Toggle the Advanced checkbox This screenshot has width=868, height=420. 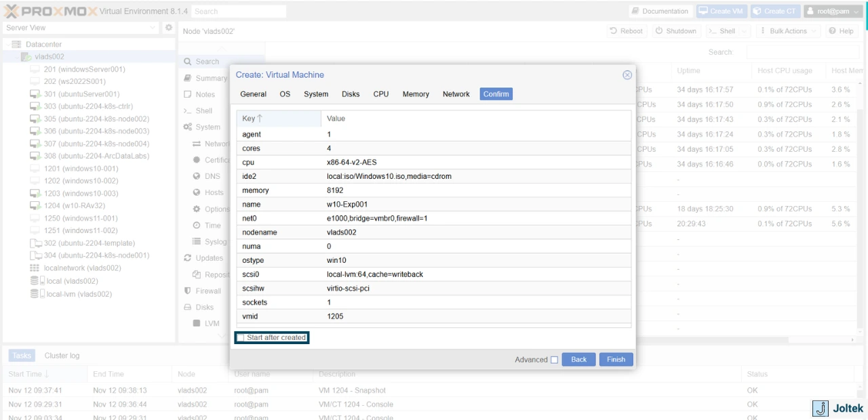555,360
